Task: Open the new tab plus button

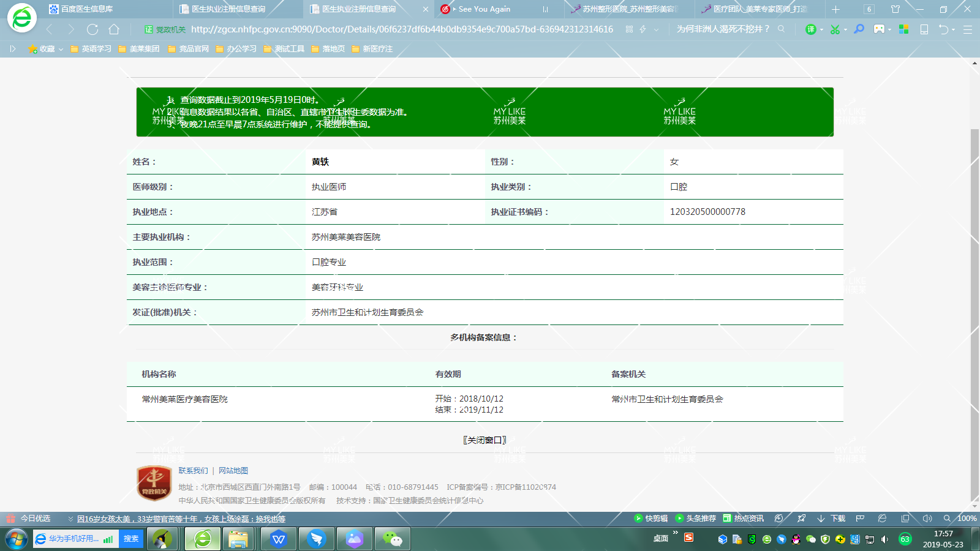Action: coord(835,9)
